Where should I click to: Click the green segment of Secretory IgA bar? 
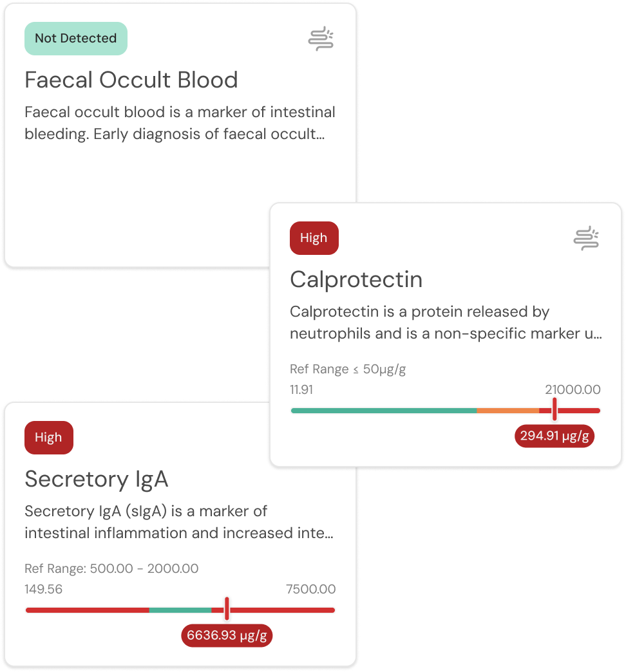pos(180,610)
